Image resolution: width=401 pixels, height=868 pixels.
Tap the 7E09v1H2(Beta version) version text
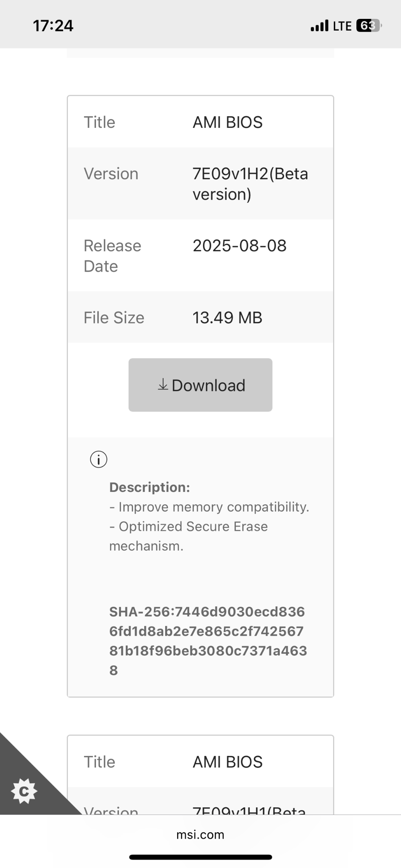[x=250, y=184]
